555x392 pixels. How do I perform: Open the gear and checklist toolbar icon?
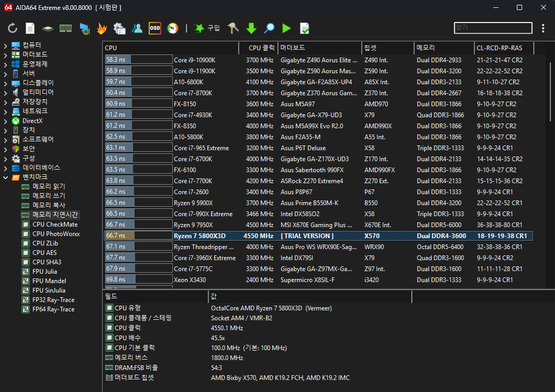click(119, 28)
